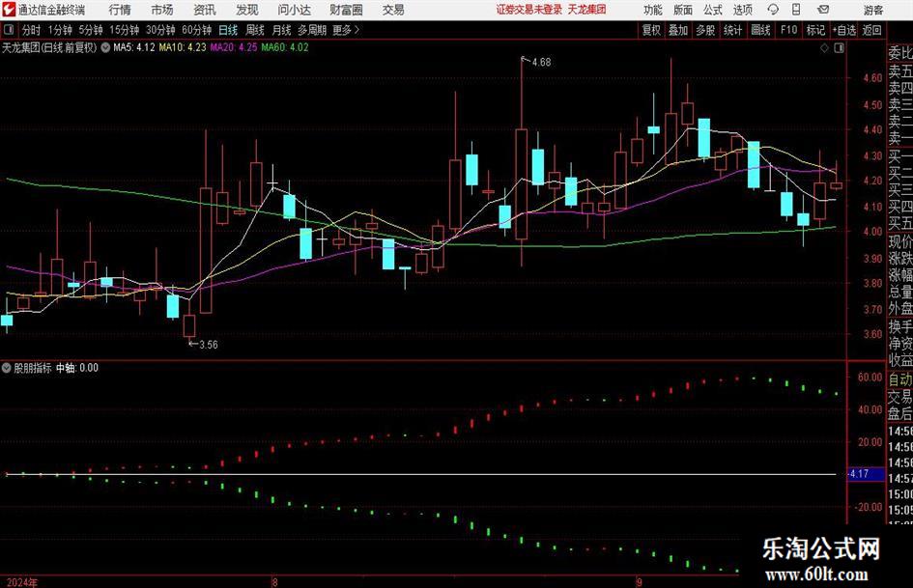The width and height of the screenshot is (913, 588).
Task: Click the month 9 timeline marker
Action: [x=639, y=582]
